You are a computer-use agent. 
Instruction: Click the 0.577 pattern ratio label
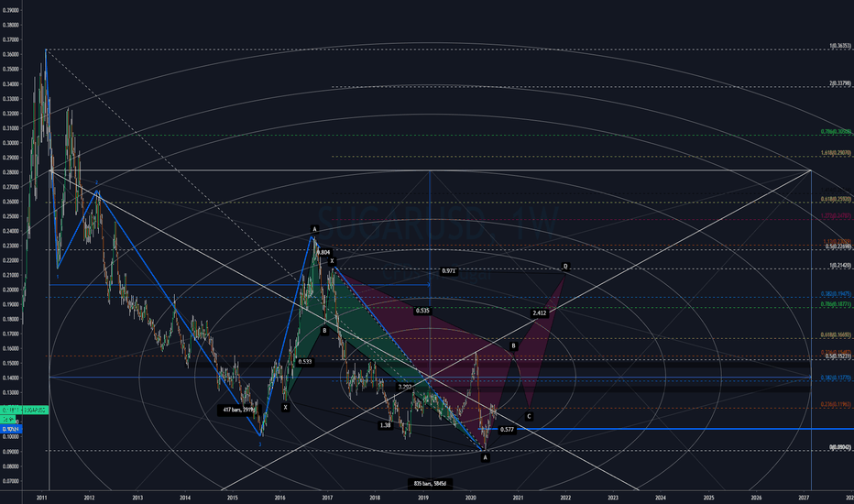point(507,430)
